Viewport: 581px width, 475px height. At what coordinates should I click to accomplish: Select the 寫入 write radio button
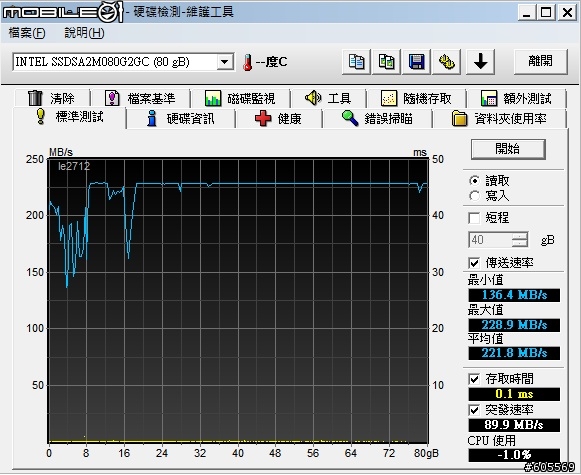pyautogui.click(x=474, y=196)
